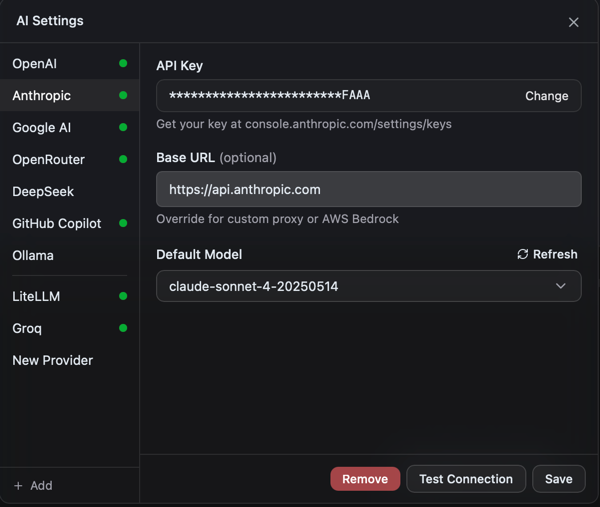Select the LiteLLM provider
This screenshot has width=600, height=507.
70,296
